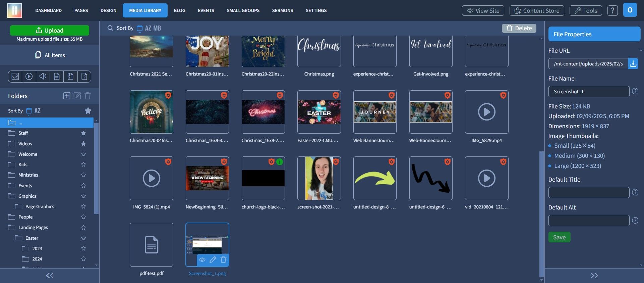Filter media by unknown file types
Image resolution: width=644 pixels, height=283 pixels.
click(84, 77)
